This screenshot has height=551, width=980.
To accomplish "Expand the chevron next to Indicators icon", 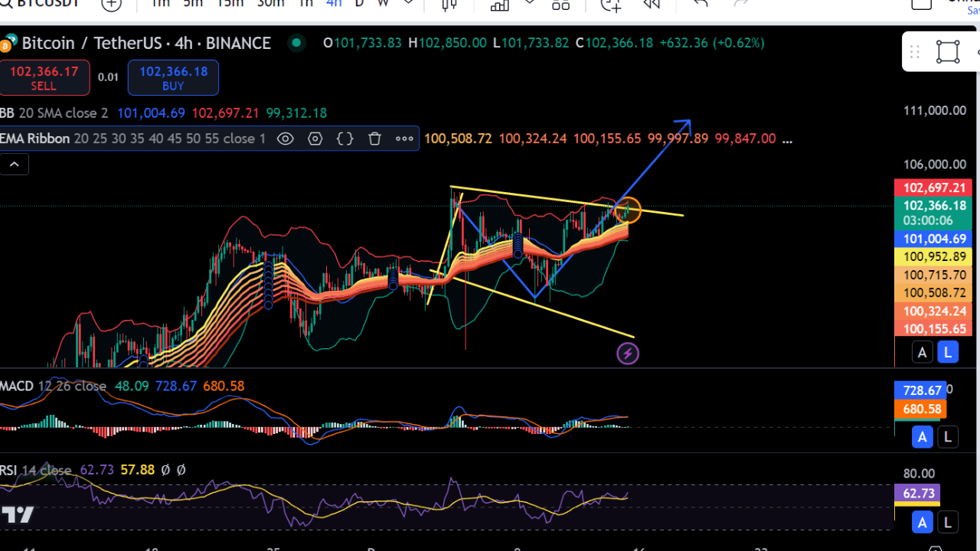I will click(530, 3).
